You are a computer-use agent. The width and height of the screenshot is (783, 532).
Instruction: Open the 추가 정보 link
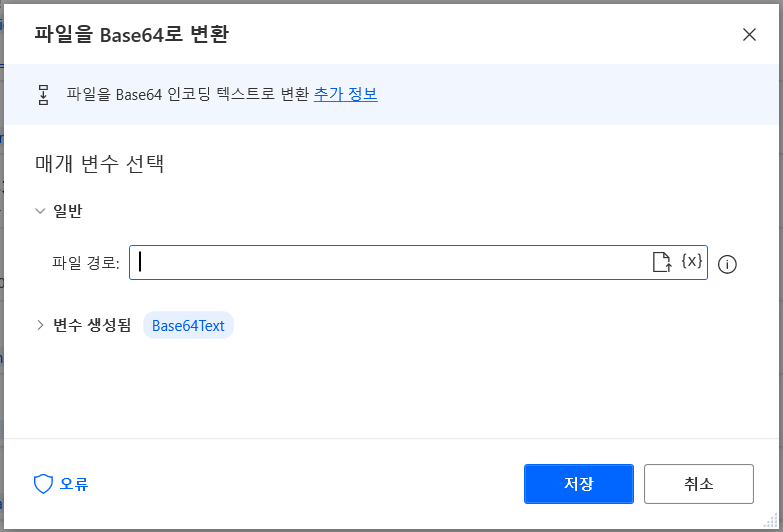pyautogui.click(x=346, y=94)
